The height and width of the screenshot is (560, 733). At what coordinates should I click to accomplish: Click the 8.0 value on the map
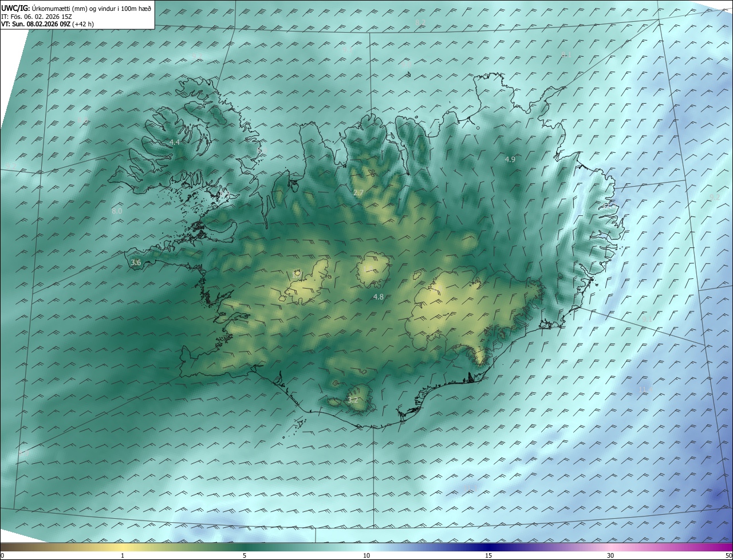117,211
